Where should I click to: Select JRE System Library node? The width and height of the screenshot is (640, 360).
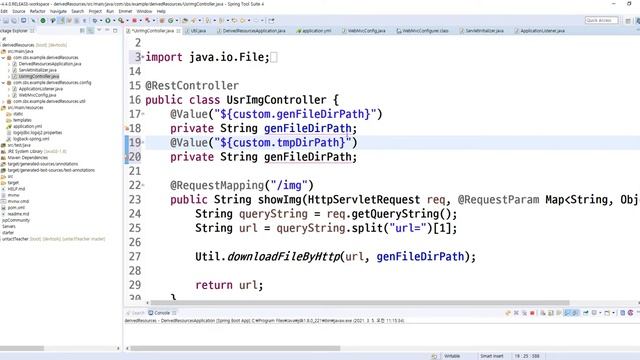[x=37, y=151]
